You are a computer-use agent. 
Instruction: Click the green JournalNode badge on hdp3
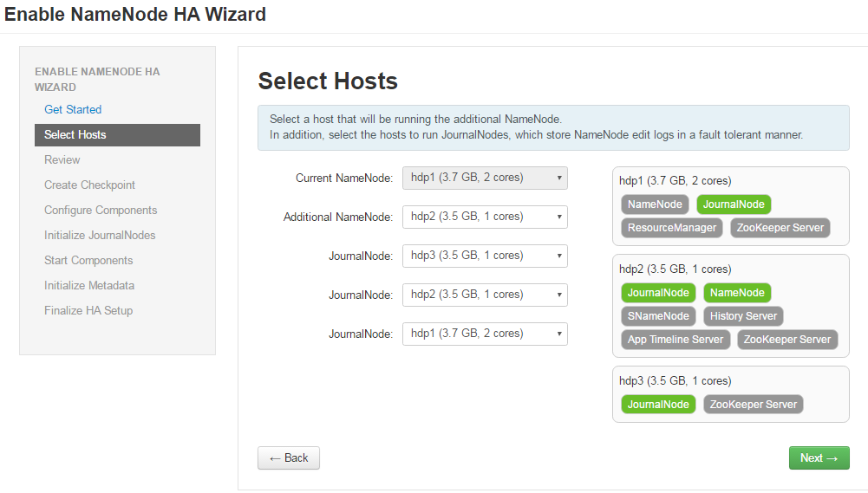point(658,405)
